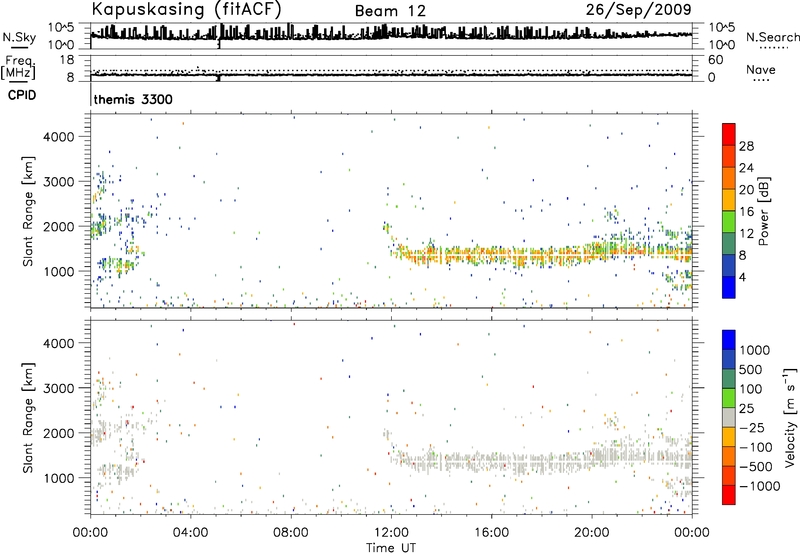Select the -1000 velocity colorbar label
The width and height of the screenshot is (800, 554).
point(760,486)
